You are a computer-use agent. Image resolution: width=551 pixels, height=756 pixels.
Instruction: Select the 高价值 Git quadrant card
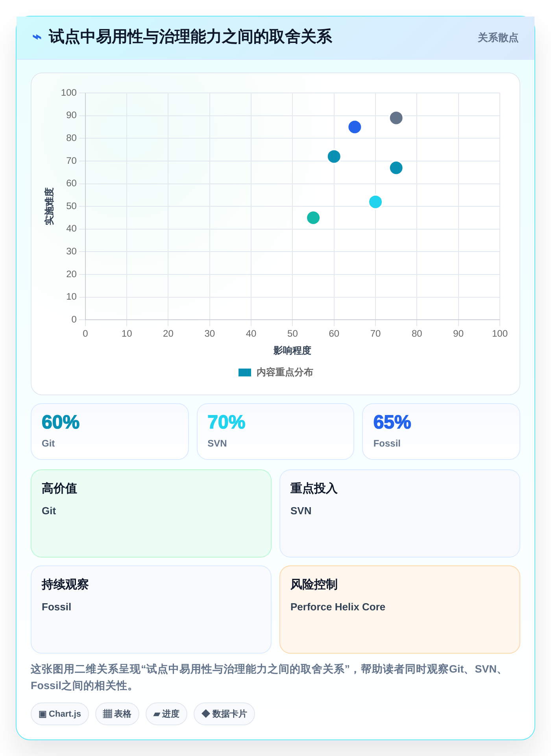click(x=151, y=513)
